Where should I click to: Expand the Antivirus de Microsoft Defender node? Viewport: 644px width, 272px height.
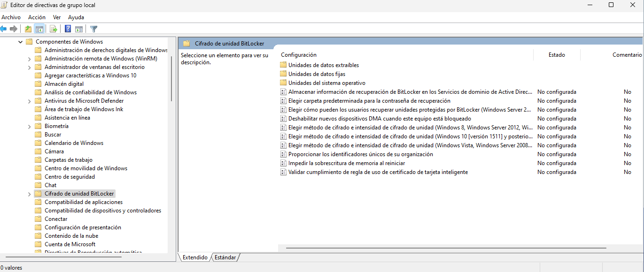pyautogui.click(x=29, y=101)
